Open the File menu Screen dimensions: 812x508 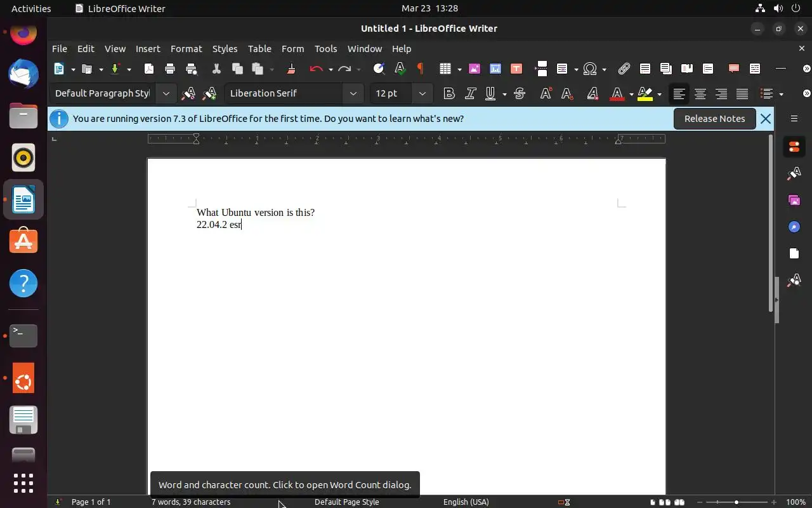pyautogui.click(x=60, y=48)
